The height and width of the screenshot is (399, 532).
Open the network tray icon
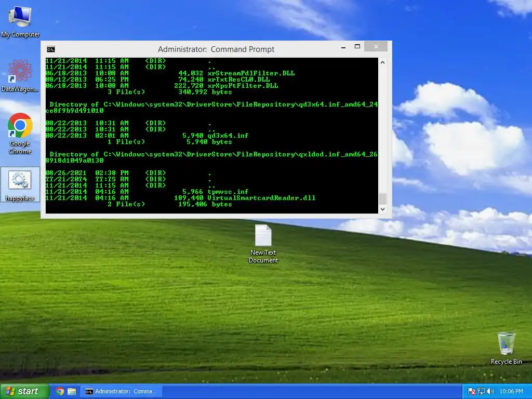coord(481,392)
